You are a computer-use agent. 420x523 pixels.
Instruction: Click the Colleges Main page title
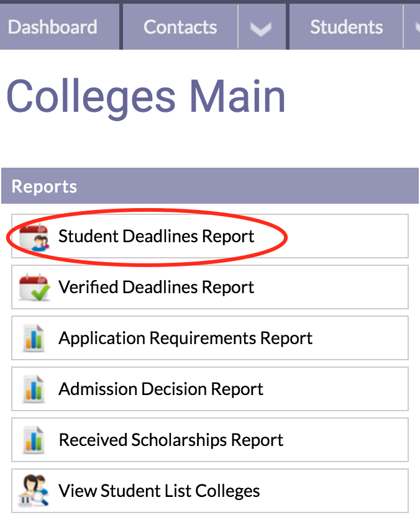[x=146, y=97]
